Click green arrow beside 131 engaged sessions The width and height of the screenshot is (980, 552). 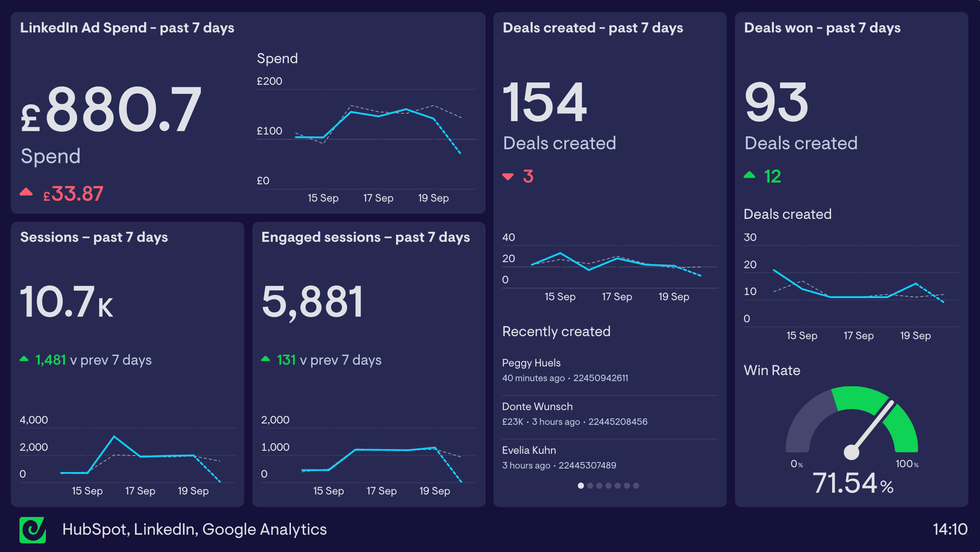pos(265,359)
